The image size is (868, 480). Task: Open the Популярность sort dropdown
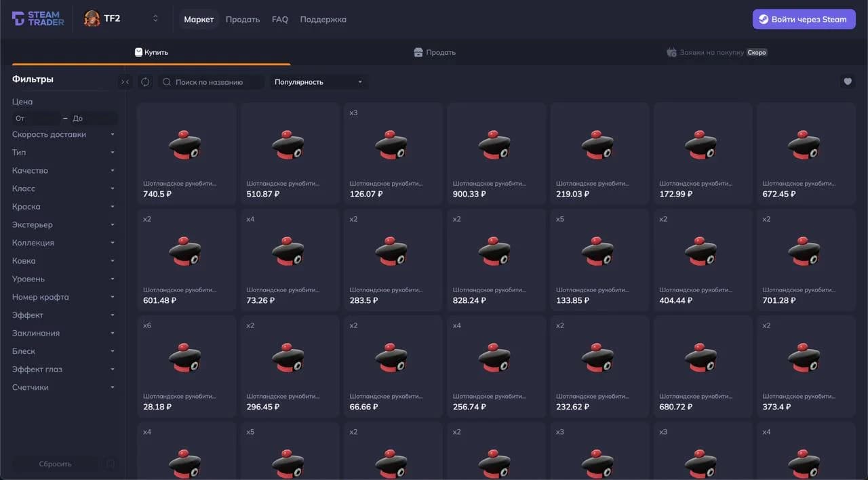tap(319, 82)
